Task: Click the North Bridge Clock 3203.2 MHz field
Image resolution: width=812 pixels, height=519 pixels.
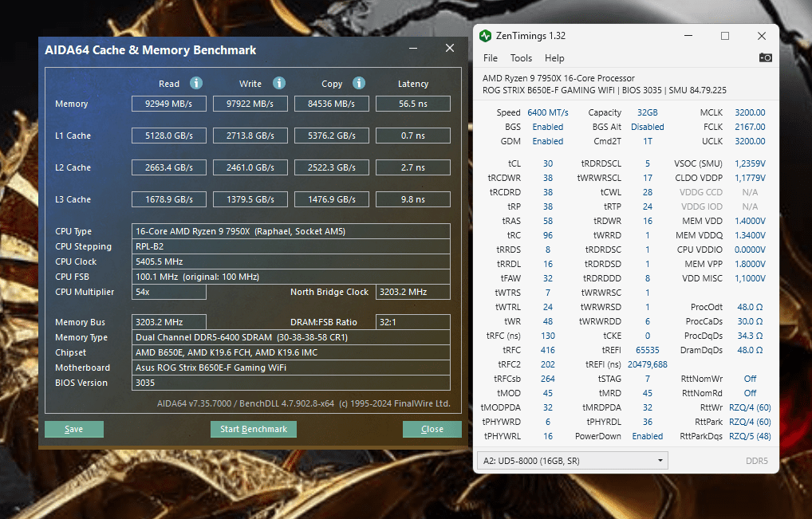Action: (412, 292)
